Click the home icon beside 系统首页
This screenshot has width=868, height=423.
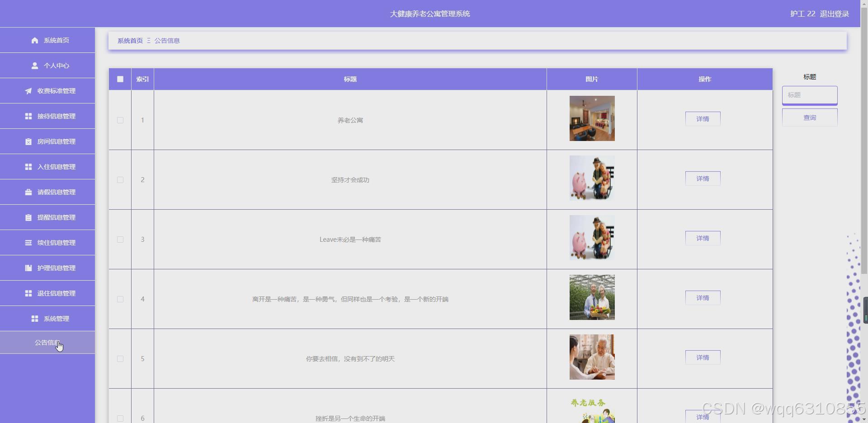click(35, 40)
